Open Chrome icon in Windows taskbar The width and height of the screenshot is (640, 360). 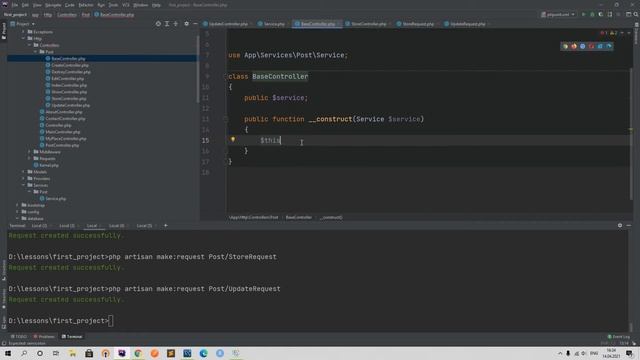[138, 353]
